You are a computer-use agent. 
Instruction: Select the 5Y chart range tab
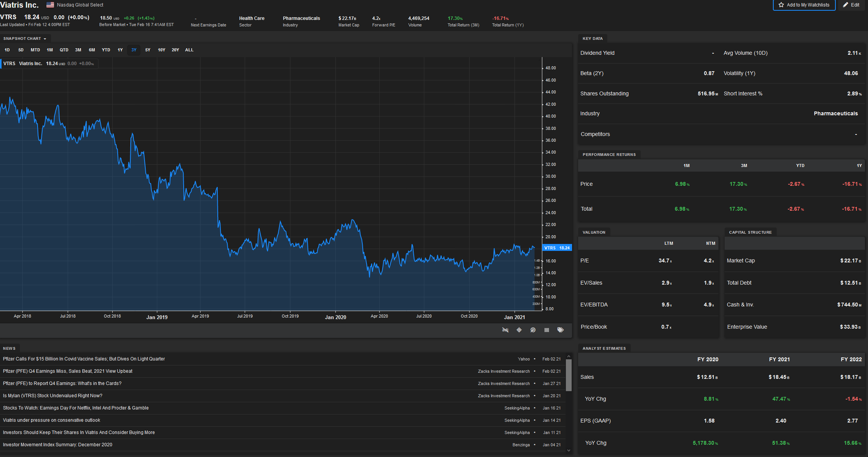(x=148, y=50)
